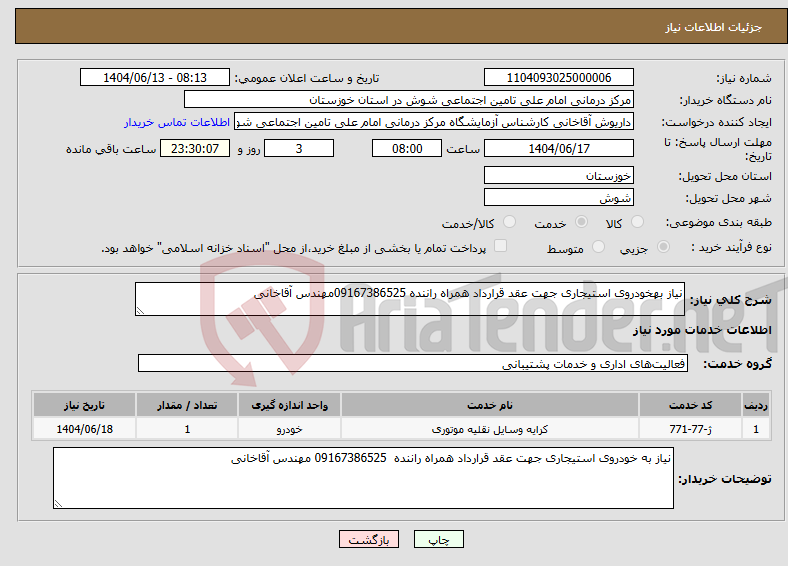Viewport: 788px width, 566px height.
Task: Click the شرح کلی نیاز text area
Action: pos(410,299)
